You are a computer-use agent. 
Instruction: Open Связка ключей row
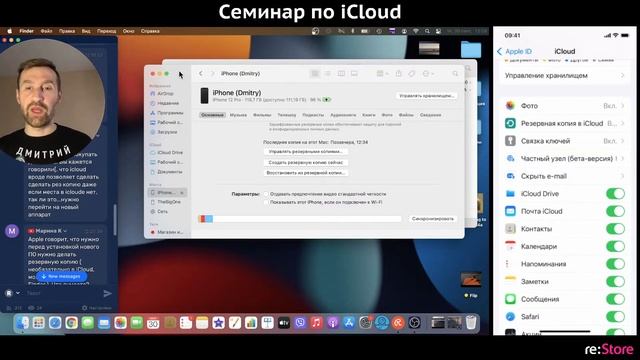tap(564, 141)
